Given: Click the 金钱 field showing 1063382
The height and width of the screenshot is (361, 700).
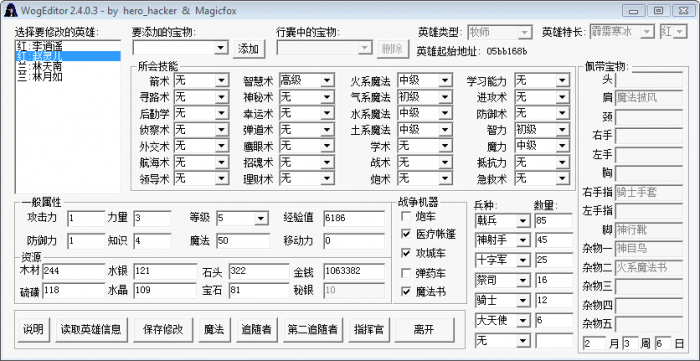Looking at the screenshot, I should pos(354,271).
